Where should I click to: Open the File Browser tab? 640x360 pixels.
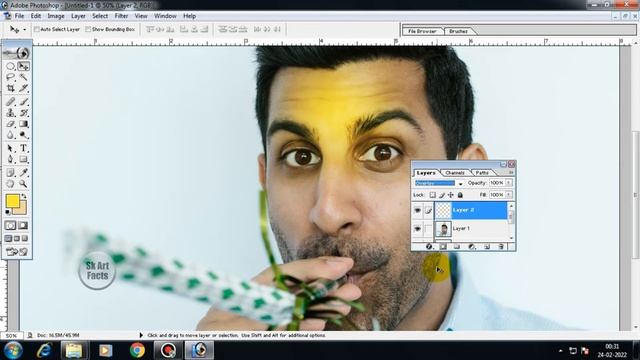point(422,31)
